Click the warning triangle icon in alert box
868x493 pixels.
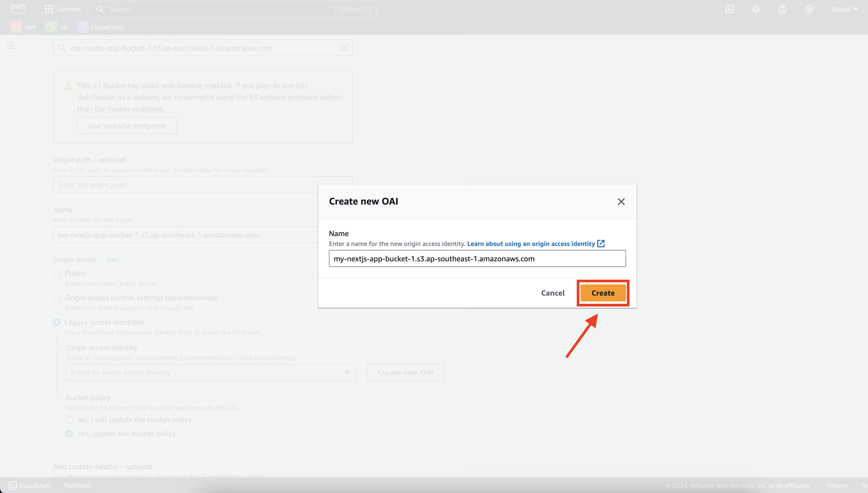point(68,86)
